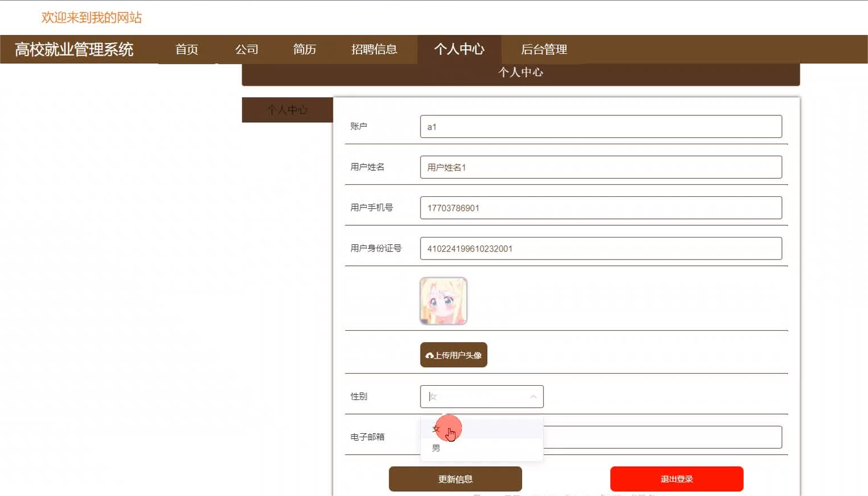Click the 电子邮箱 input field

point(662,437)
